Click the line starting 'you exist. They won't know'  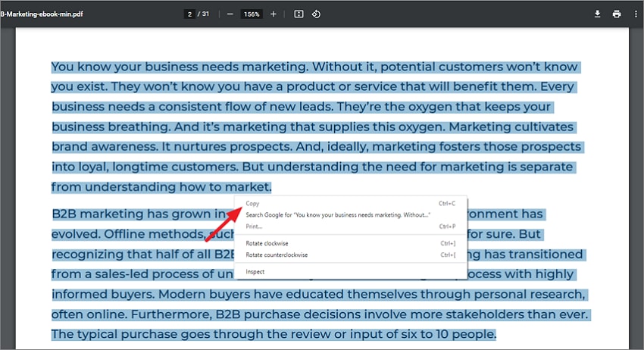point(313,86)
